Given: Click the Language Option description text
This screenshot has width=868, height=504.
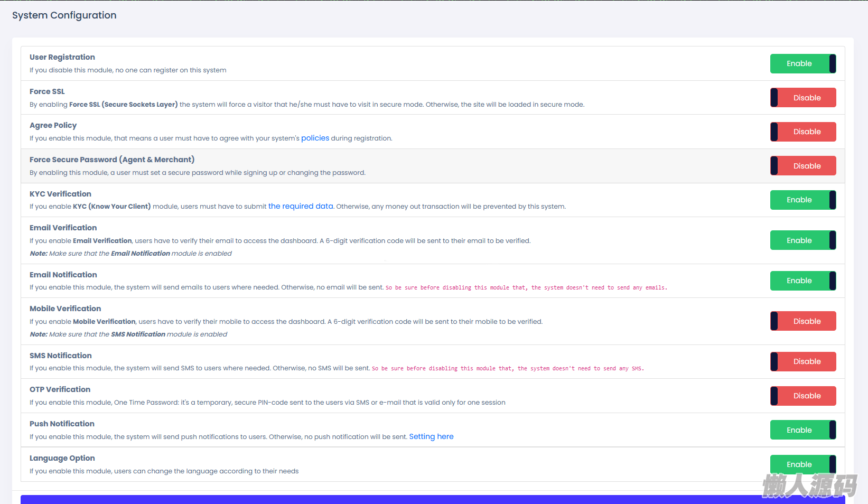Looking at the screenshot, I should click(164, 471).
